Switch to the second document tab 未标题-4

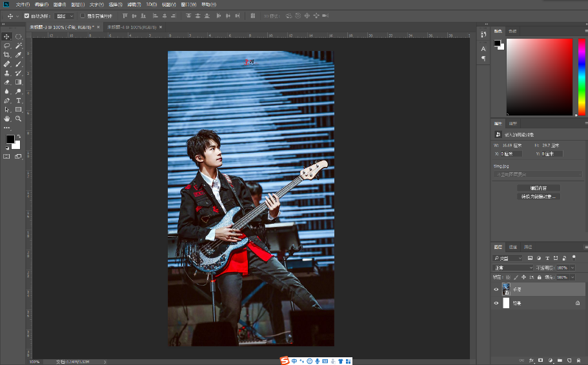click(x=132, y=27)
